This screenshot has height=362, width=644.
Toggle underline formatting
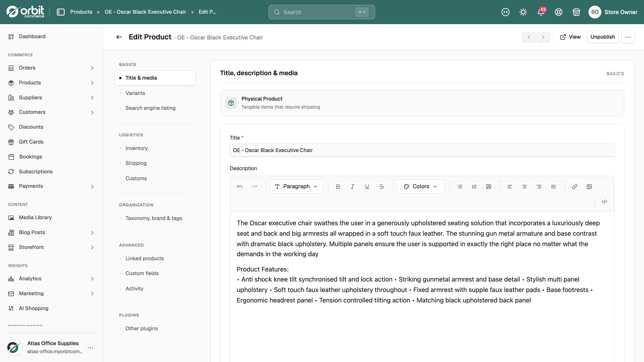(367, 186)
